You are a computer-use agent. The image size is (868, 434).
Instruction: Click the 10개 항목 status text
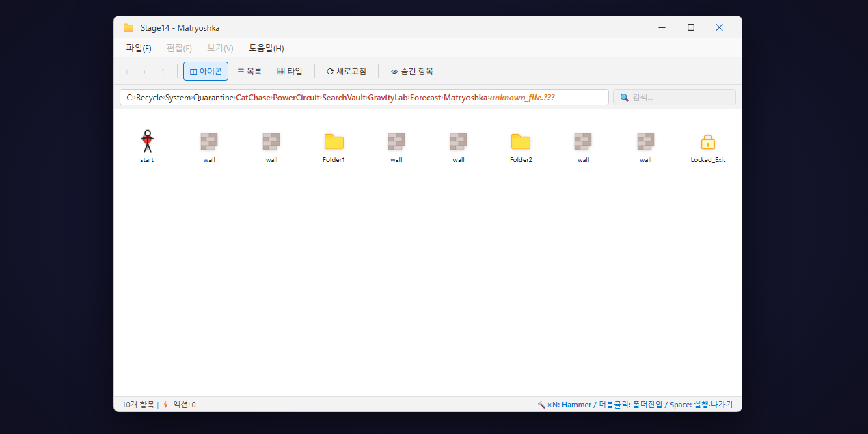coord(138,405)
